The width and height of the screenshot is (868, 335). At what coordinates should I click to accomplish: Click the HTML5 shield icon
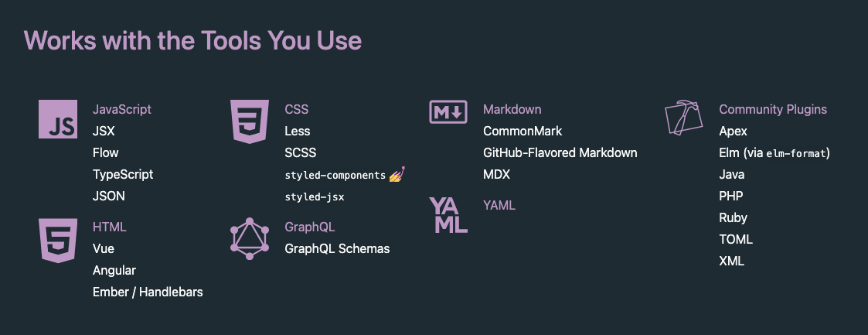tap(58, 241)
